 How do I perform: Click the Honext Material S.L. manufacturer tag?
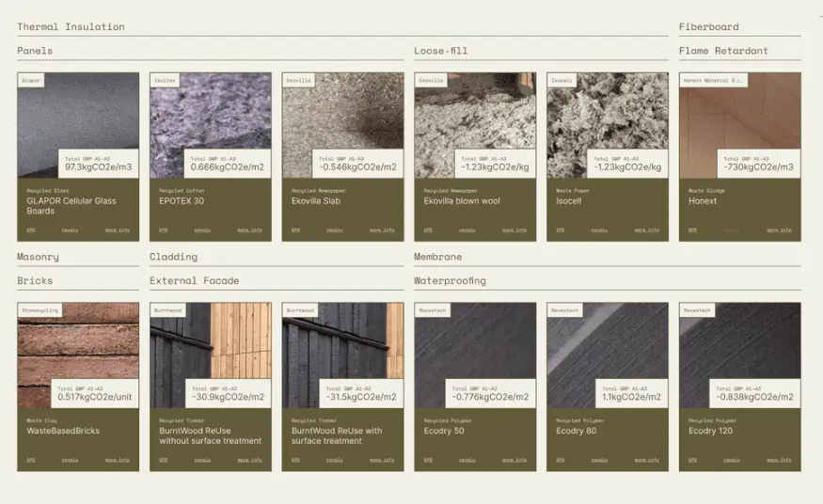(x=713, y=80)
